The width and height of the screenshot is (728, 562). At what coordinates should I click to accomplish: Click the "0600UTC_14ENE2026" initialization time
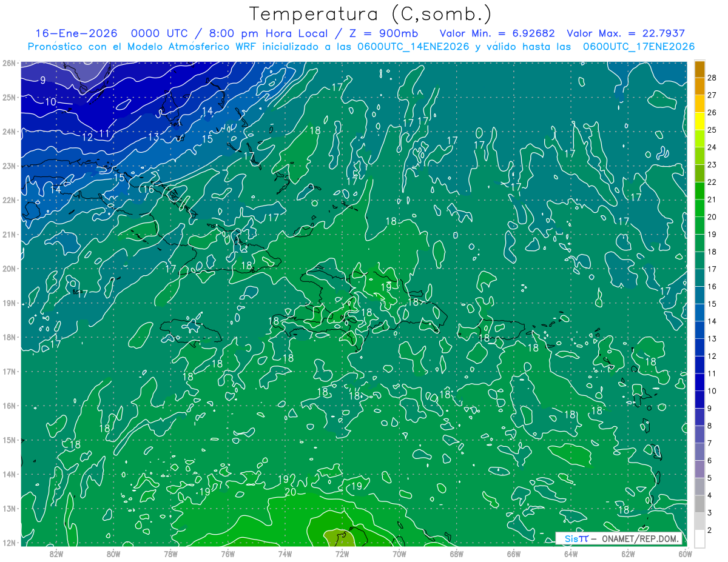click(413, 47)
